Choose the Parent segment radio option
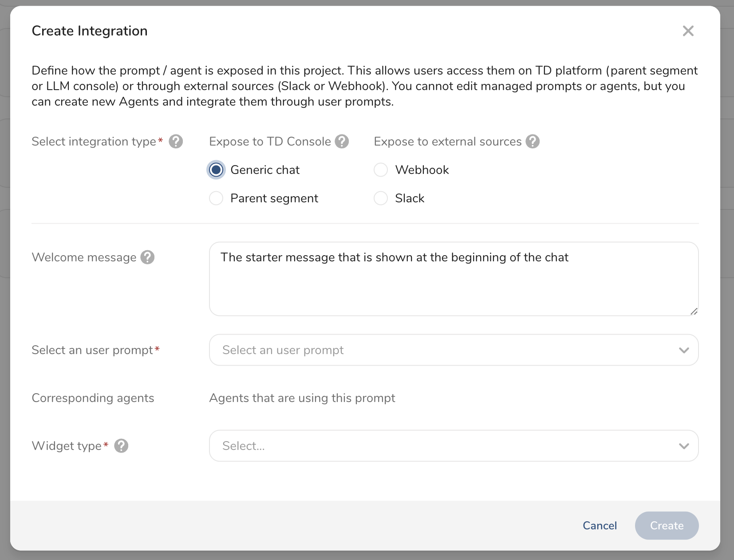 216,198
